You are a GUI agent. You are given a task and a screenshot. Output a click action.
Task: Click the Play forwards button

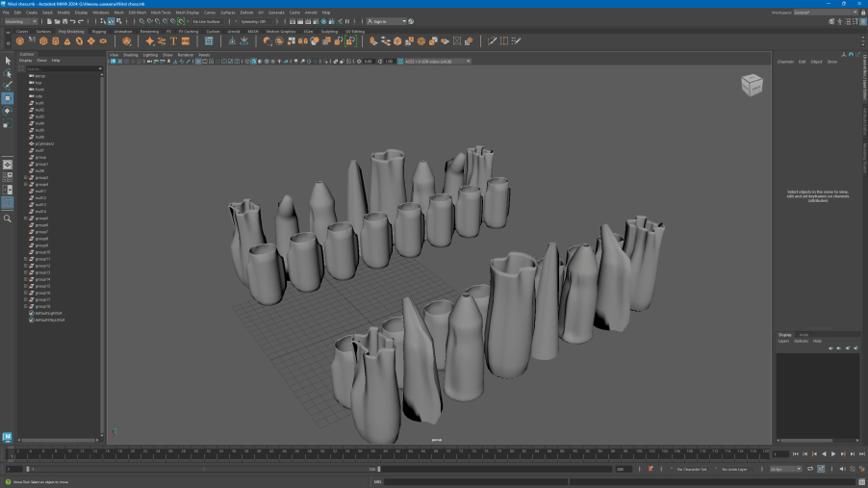(833, 453)
